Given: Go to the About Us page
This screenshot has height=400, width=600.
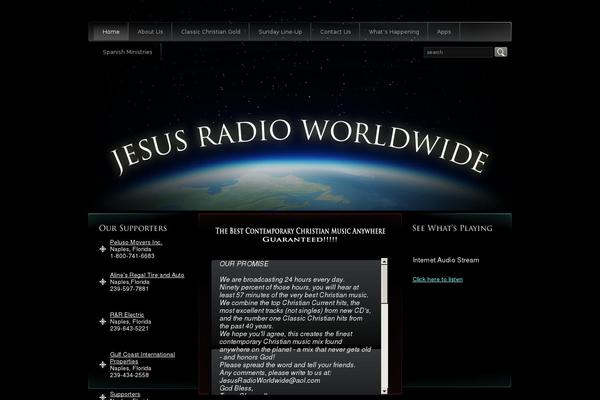Looking at the screenshot, I should [150, 32].
